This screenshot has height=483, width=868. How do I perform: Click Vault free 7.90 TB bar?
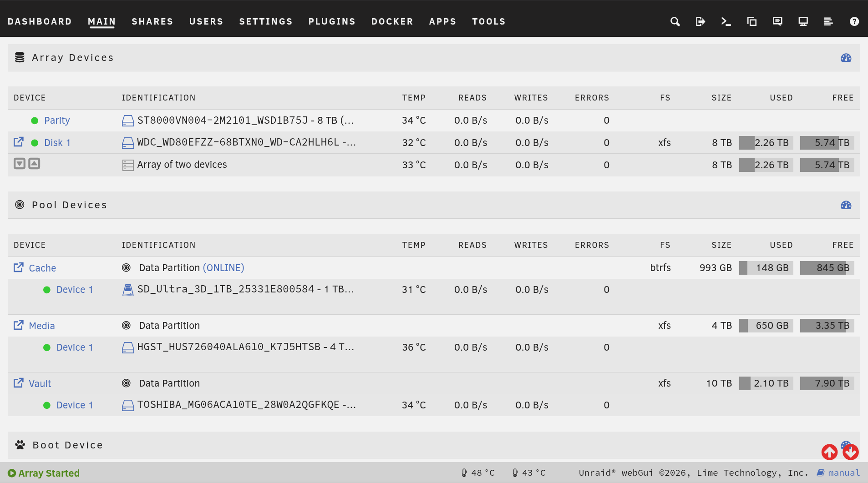[827, 383]
